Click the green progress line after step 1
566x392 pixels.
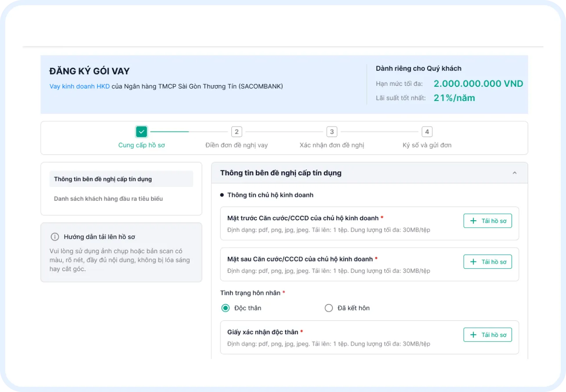pos(169,132)
